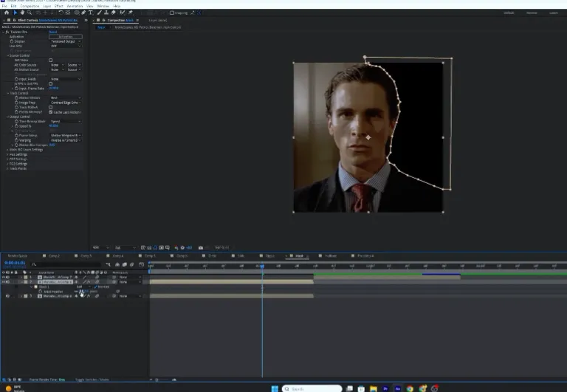
Task: Open the Layer menu
Action: [x=47, y=6]
